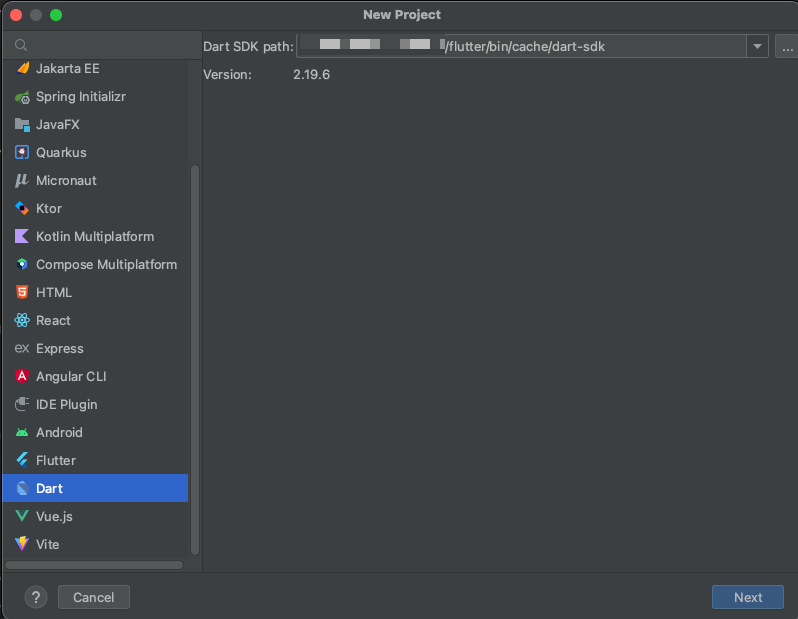Select Android project type

pyautogui.click(x=95, y=432)
